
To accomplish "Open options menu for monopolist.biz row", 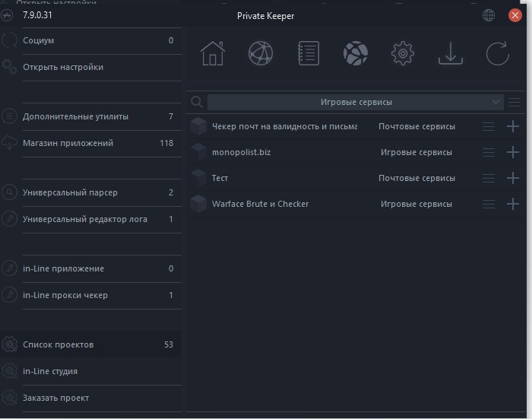I will tap(489, 152).
